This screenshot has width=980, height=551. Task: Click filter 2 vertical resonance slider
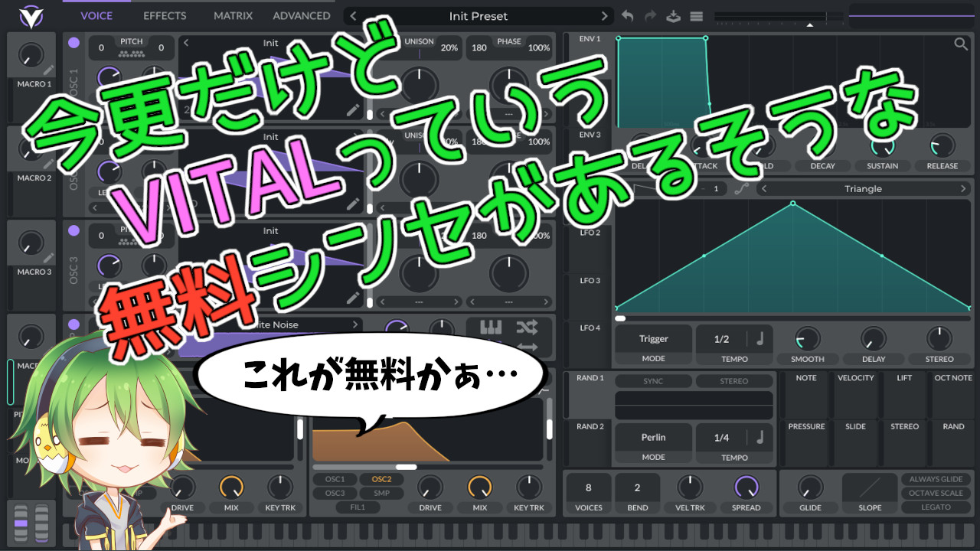click(549, 430)
